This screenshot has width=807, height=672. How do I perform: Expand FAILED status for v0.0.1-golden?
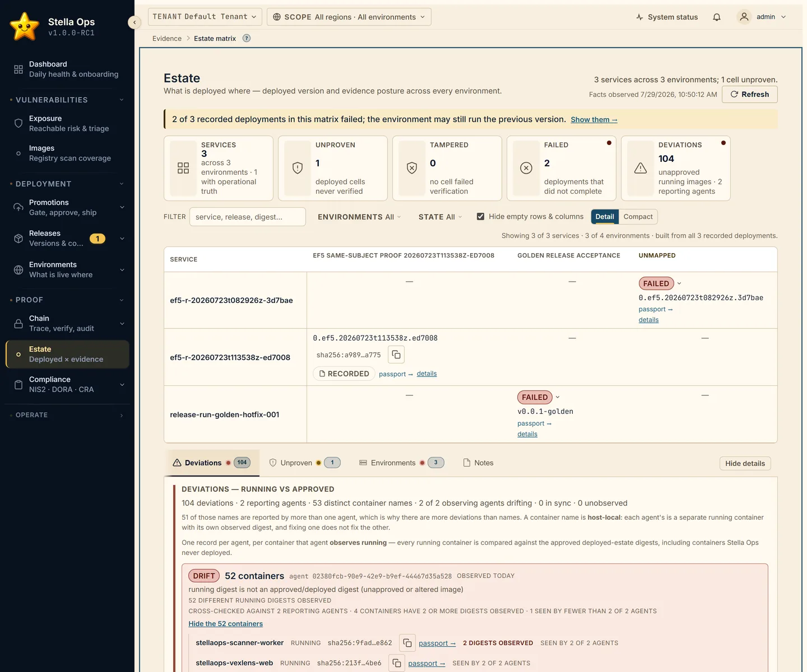click(558, 397)
